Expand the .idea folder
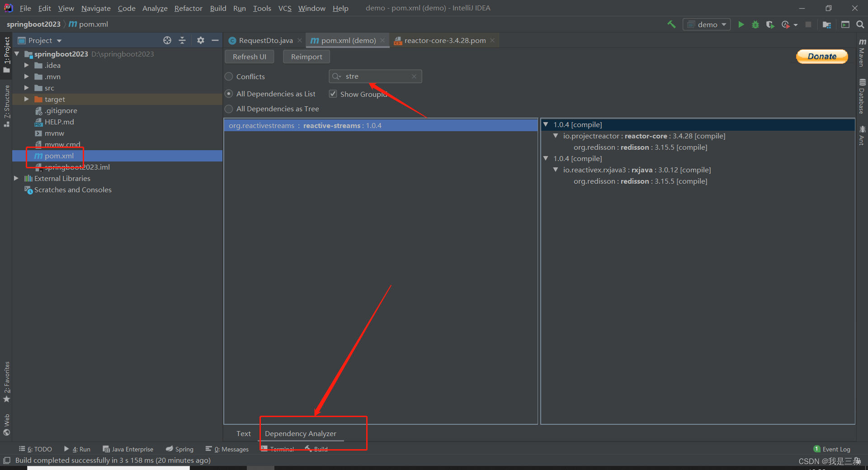 (27, 65)
